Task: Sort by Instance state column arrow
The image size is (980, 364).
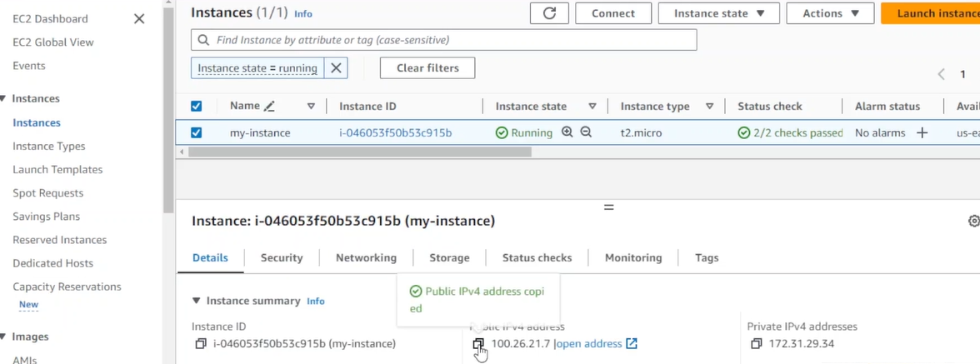Action: point(592,106)
